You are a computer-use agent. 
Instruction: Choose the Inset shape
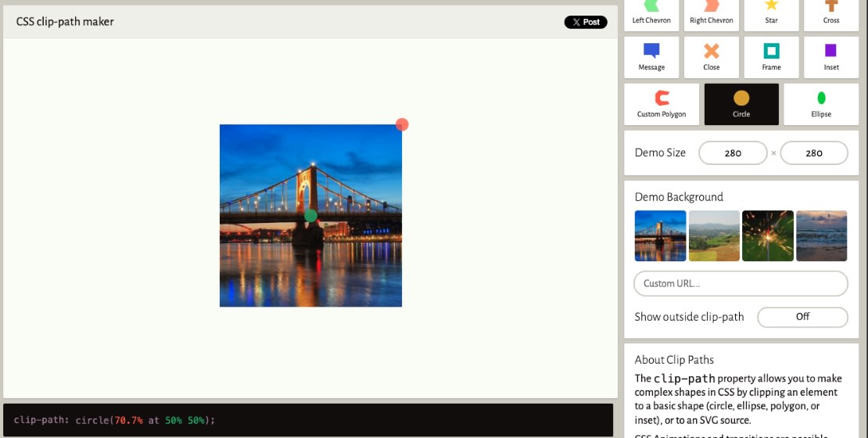(x=831, y=58)
